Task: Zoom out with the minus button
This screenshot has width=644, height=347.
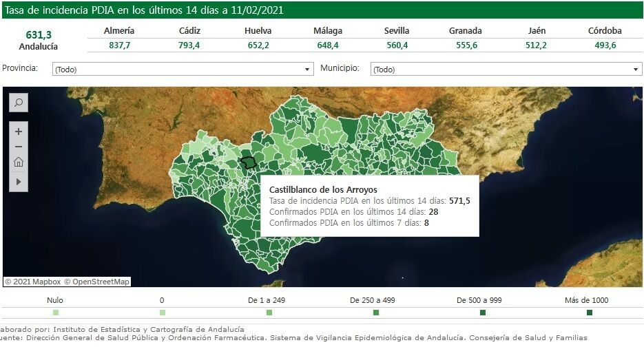Action: (x=19, y=147)
